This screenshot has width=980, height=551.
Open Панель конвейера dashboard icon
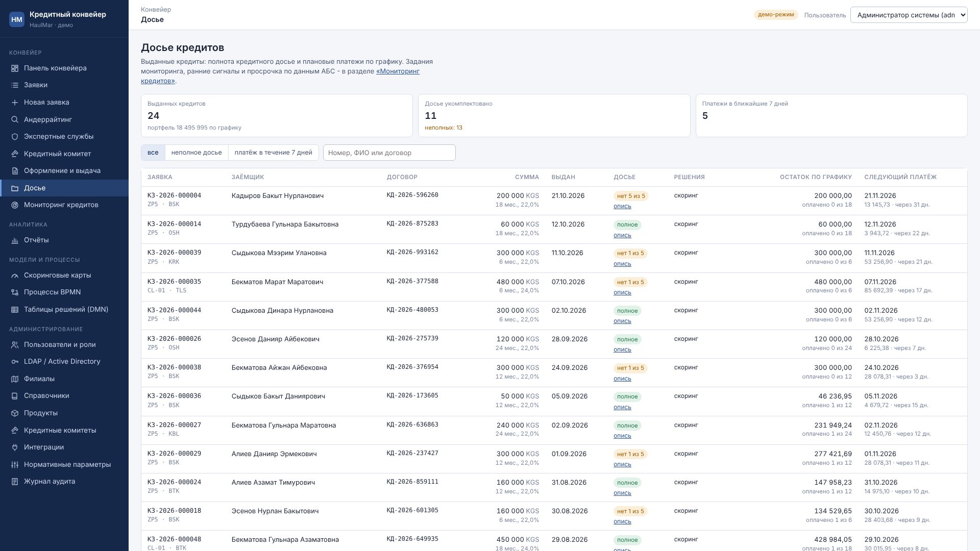point(15,68)
